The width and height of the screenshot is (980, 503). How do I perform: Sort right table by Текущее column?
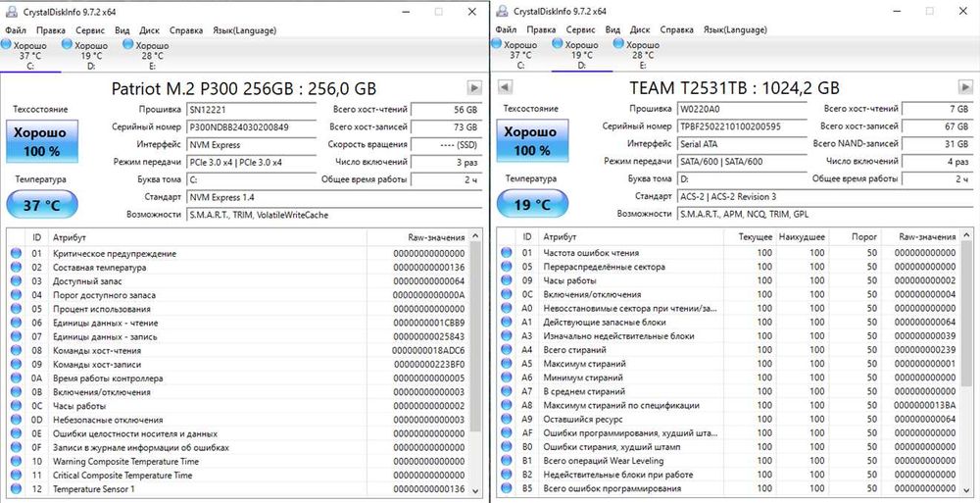click(749, 237)
